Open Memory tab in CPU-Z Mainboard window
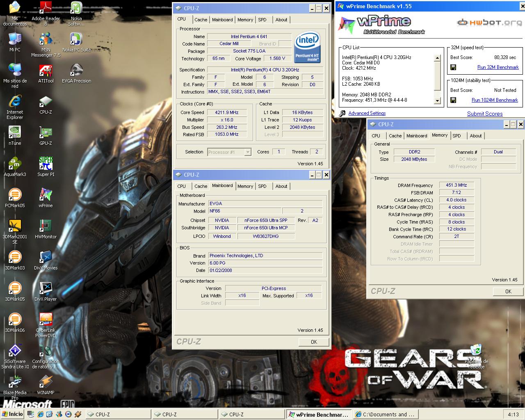This screenshot has height=420, width=525. (x=245, y=186)
